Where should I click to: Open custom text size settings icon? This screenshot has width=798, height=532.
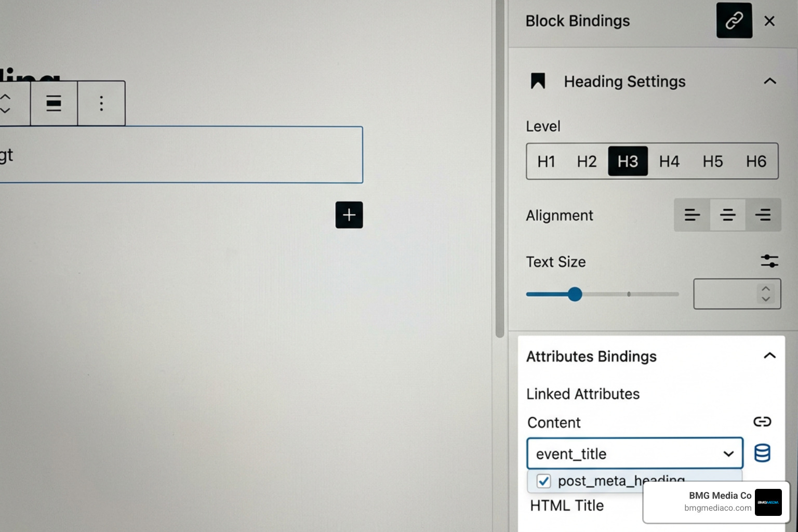(x=769, y=261)
